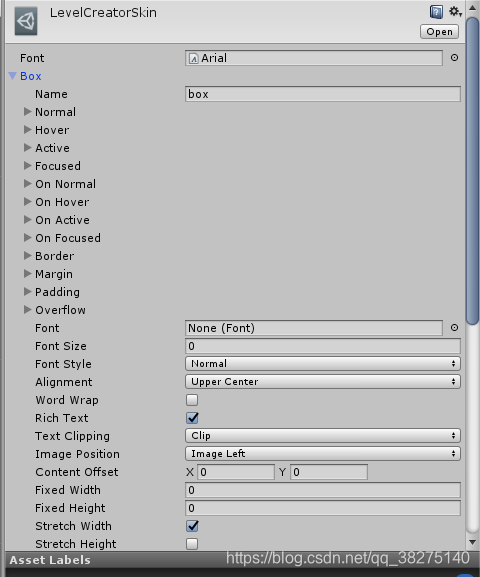Expand the Normal state foldout
Screen dimensions: 480x577
pos(28,111)
